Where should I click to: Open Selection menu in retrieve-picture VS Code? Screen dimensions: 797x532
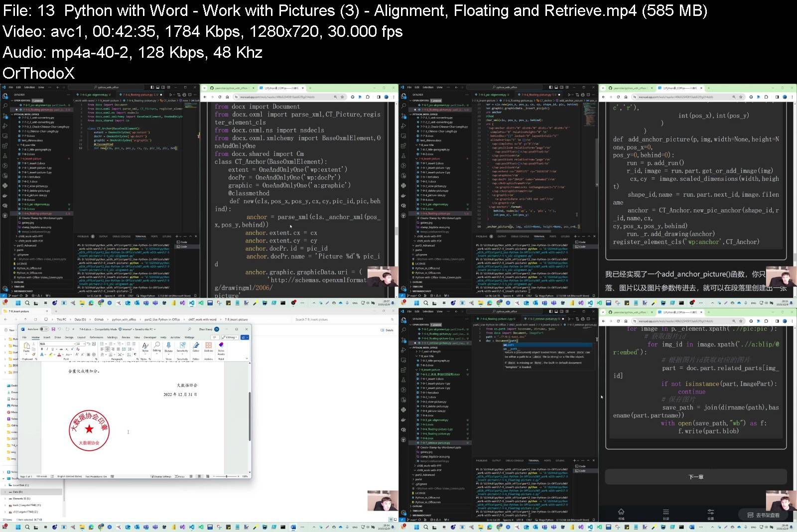point(428,311)
